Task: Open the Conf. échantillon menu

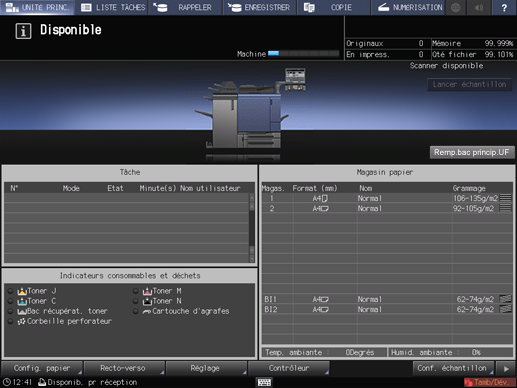Action: (453, 368)
